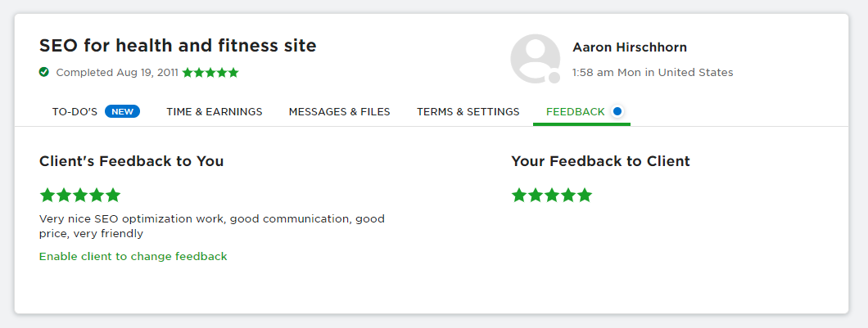The image size is (868, 328).
Task: Open the To-Do's tab
Action: pyautogui.click(x=75, y=111)
